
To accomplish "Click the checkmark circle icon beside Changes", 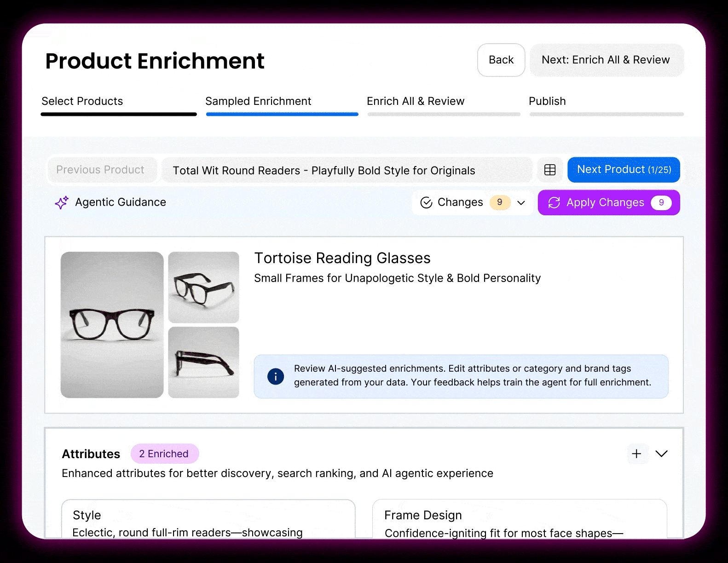I will (427, 203).
